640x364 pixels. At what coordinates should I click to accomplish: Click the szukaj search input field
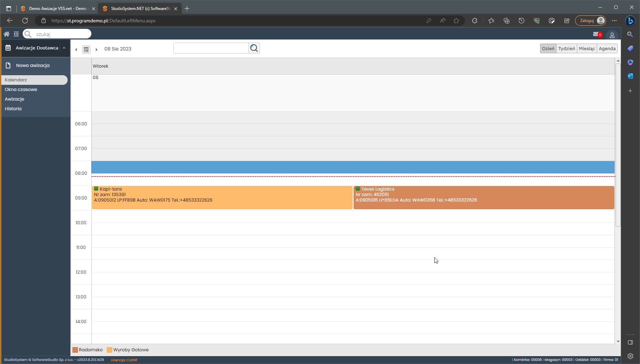(x=62, y=34)
